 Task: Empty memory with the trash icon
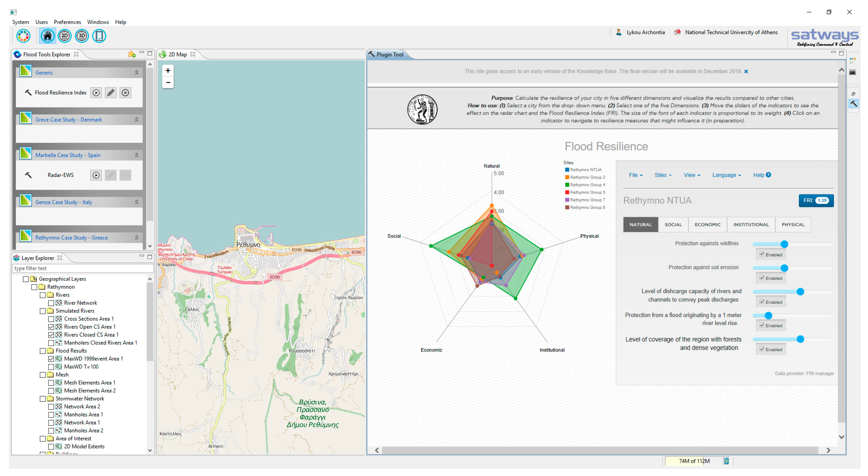[726, 461]
